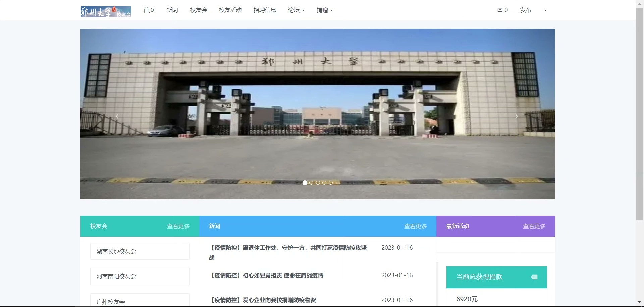Image resolution: width=644 pixels, height=307 pixels.
Task: Click the Zhengzhou University alumni logo
Action: tap(106, 12)
